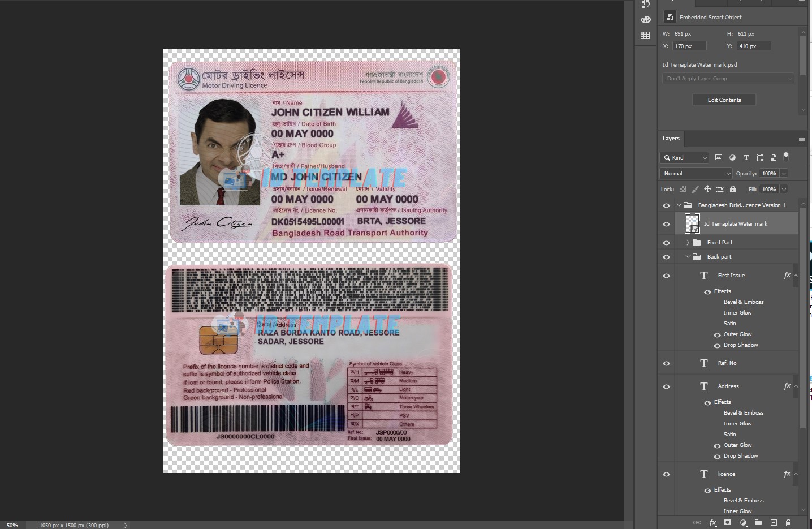Delete layer trash icon
Screen dimensions: 812x529
point(789,523)
